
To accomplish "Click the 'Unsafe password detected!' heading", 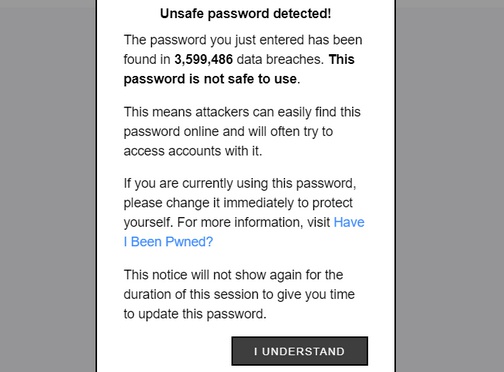I will point(246,14).
